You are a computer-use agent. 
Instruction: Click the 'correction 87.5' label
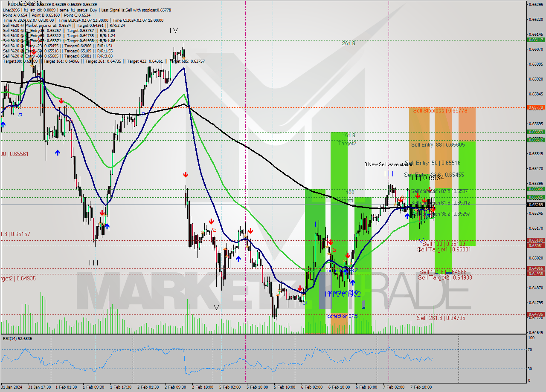(x=343, y=316)
